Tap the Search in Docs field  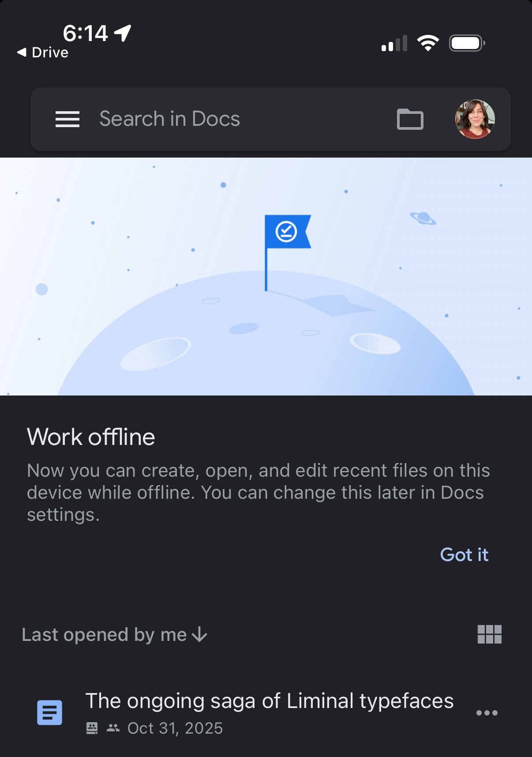click(170, 119)
